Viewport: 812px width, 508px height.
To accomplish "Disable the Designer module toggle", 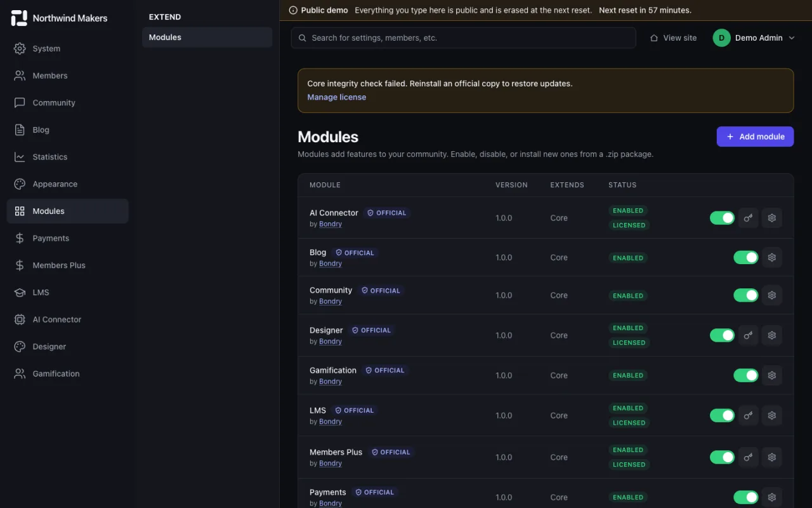I will point(722,335).
